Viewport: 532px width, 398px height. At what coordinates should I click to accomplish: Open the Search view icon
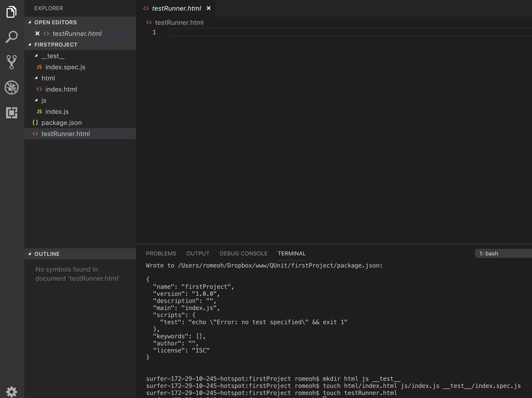[12, 37]
